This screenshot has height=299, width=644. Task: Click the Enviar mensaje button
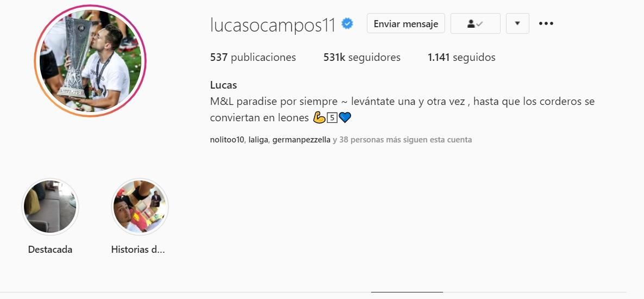click(406, 23)
